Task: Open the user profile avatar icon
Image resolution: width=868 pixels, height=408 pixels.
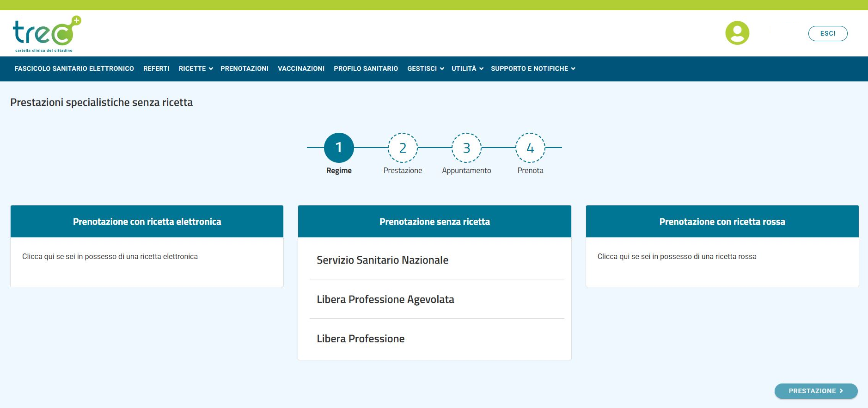Action: pos(737,33)
